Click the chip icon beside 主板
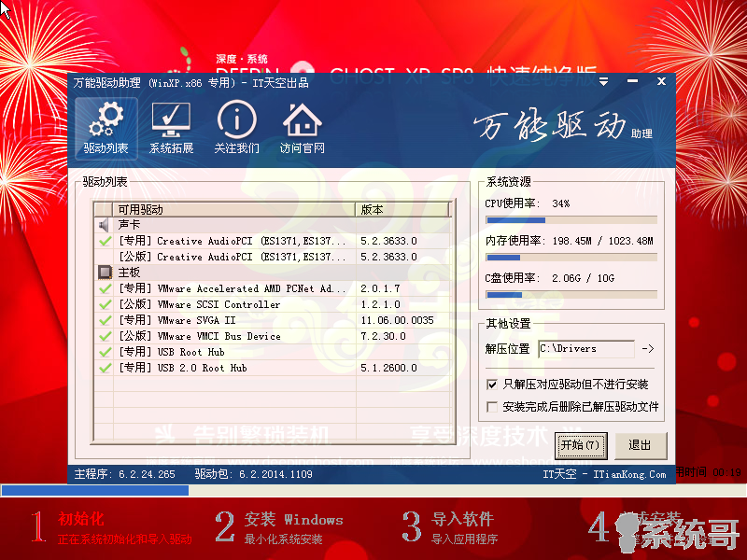Screen dimensions: 747x560 tap(105, 273)
